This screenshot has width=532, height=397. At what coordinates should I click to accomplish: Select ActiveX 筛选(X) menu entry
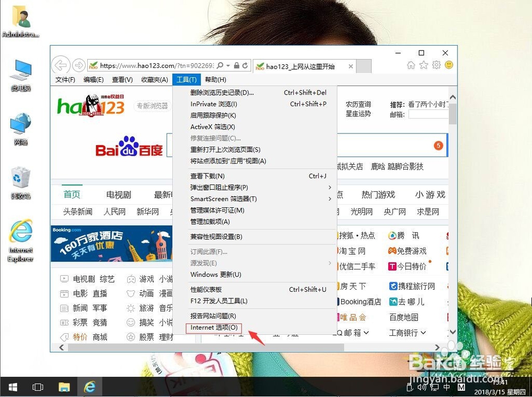click(x=255, y=127)
